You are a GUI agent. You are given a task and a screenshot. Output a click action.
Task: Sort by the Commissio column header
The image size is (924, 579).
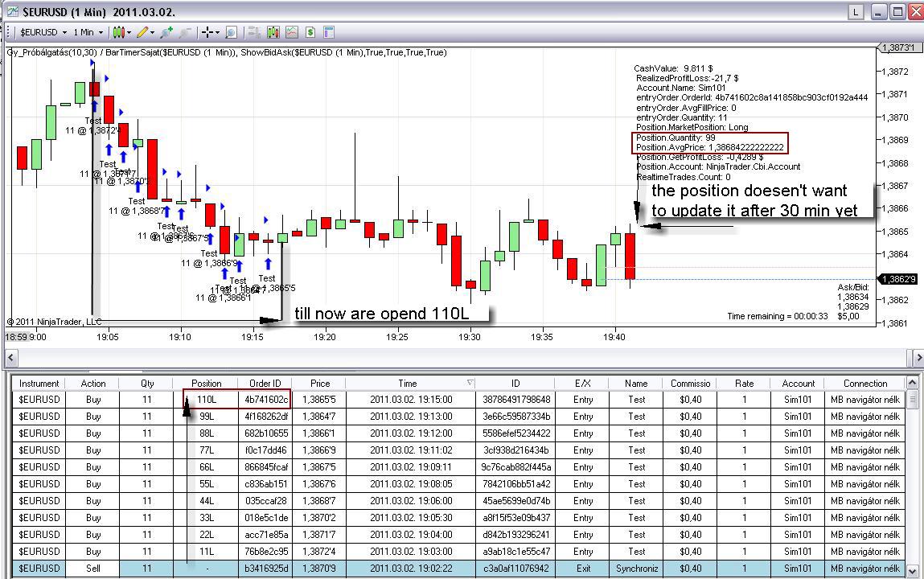690,384
